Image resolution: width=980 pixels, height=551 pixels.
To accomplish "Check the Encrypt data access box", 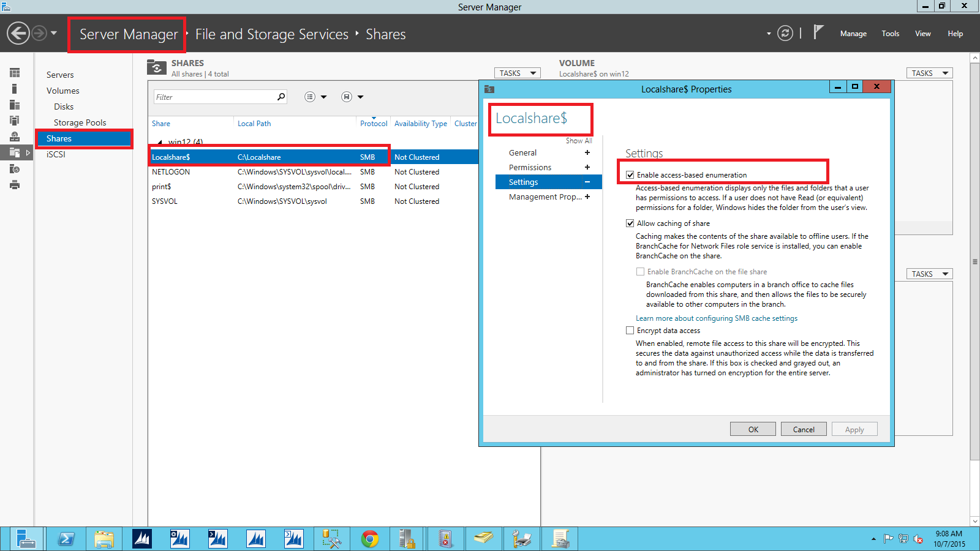I will tap(630, 330).
